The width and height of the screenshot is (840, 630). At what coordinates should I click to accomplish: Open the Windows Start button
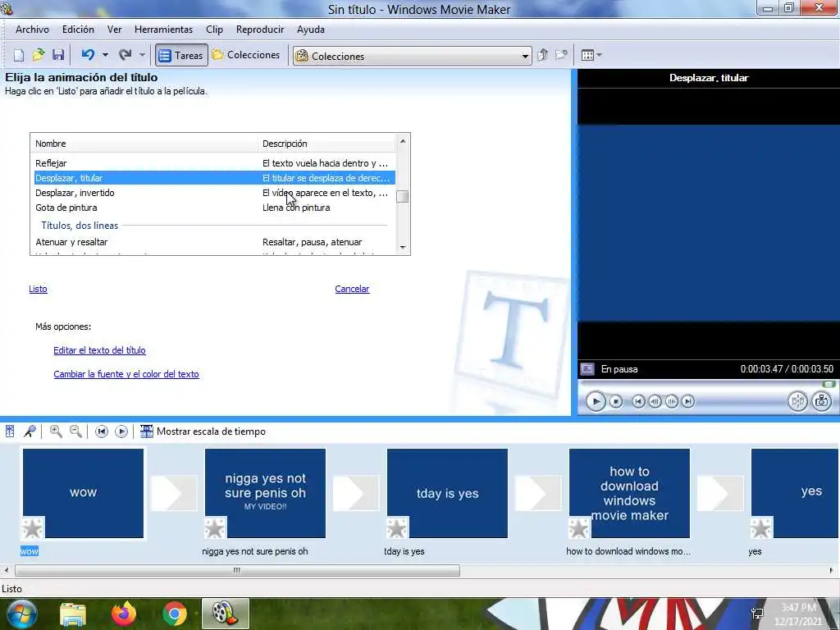(x=21, y=614)
